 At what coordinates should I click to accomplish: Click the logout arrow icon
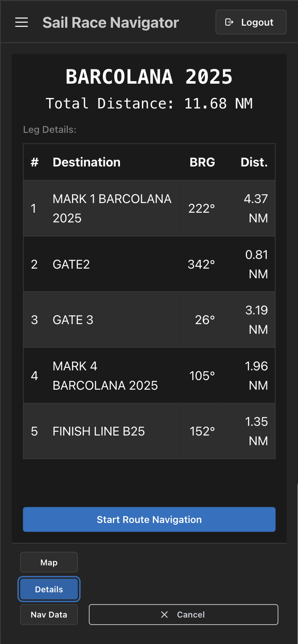[229, 22]
